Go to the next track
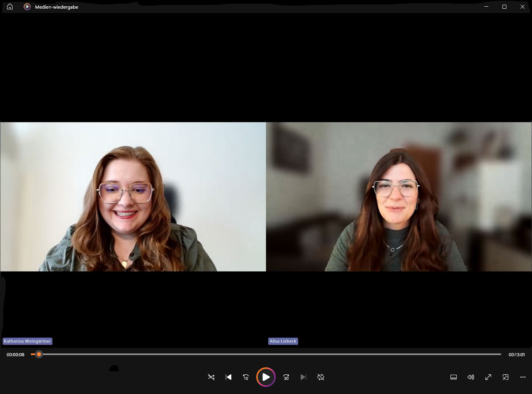The image size is (532, 394). pyautogui.click(x=303, y=377)
